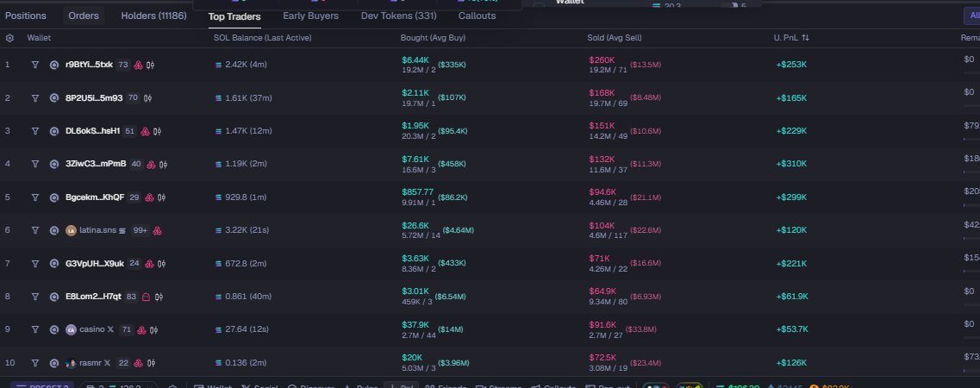
Task: Filter by rasmr row funnel icon
Action: (35, 362)
